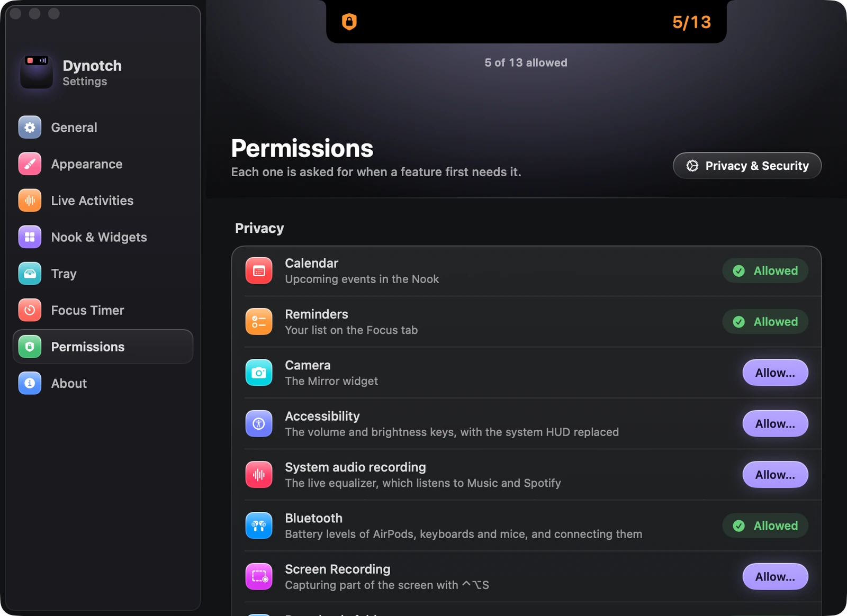Click the 5/13 counter in notch
The width and height of the screenshot is (847, 616).
(691, 22)
